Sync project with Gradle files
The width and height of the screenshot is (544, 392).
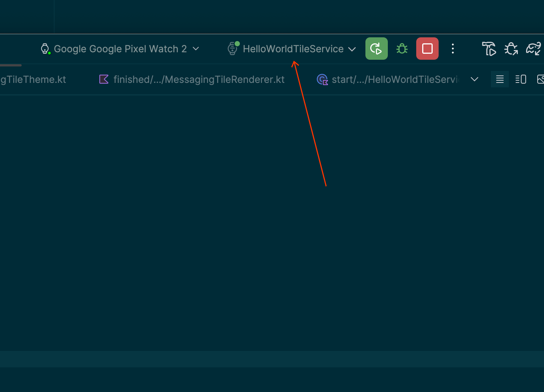[x=534, y=49]
